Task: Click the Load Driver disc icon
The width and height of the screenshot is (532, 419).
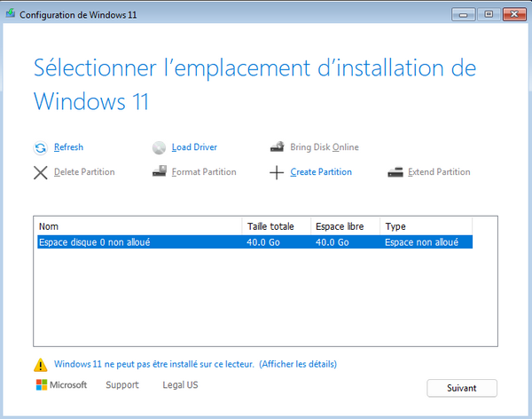Action: coord(158,147)
